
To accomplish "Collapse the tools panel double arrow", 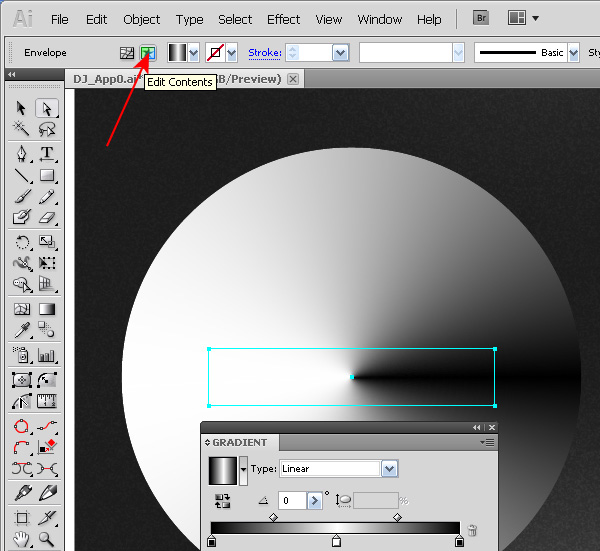I will 11,75.
